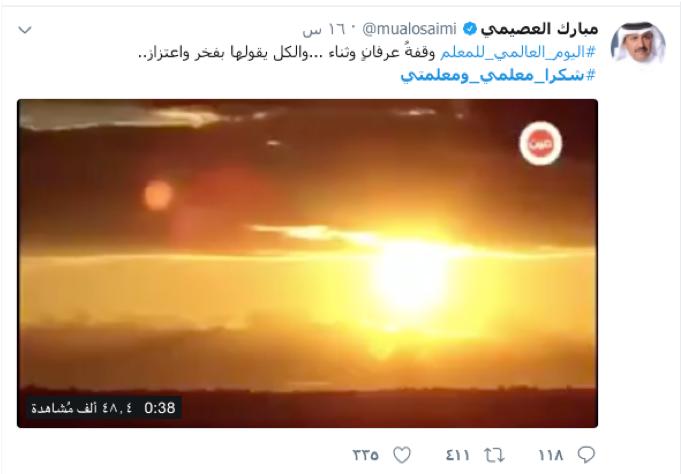Open hashtag #اليوم_العالمي_للمعلم
This screenshot has height=474, width=681.
pos(518,53)
